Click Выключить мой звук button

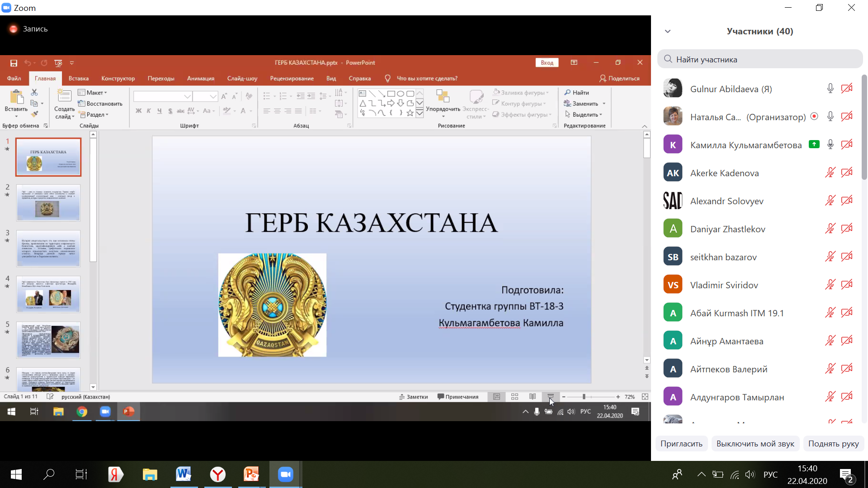[x=755, y=444]
